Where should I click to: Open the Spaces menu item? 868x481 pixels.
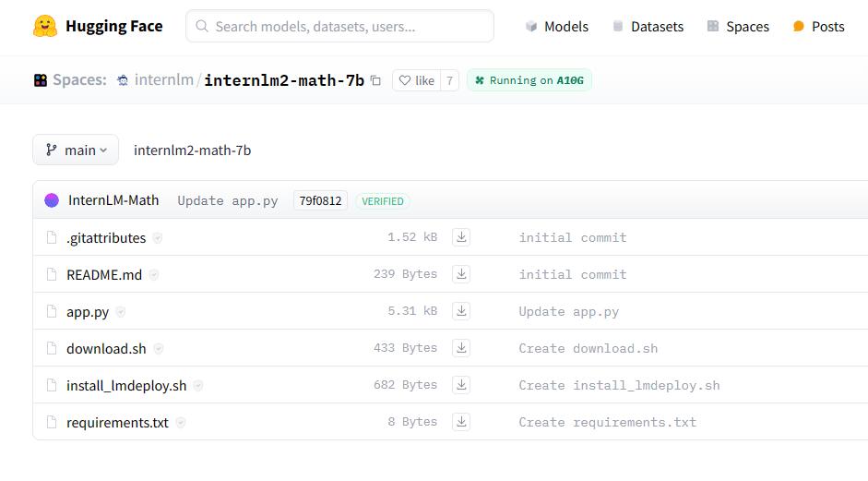click(x=747, y=27)
